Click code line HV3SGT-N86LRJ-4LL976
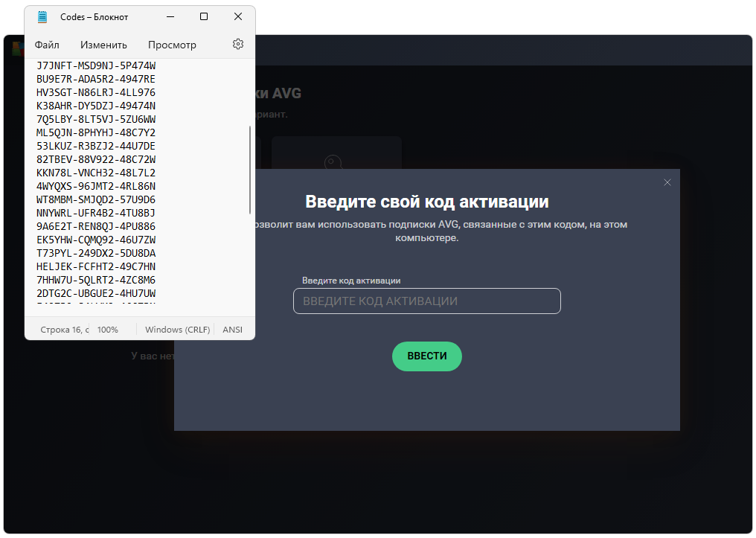The height and width of the screenshot is (538, 756). [x=96, y=92]
